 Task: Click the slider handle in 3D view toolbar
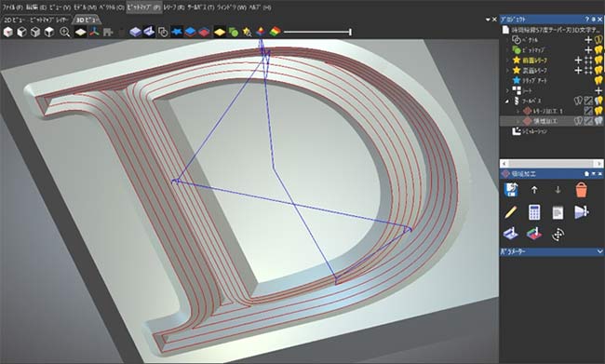tap(350, 32)
